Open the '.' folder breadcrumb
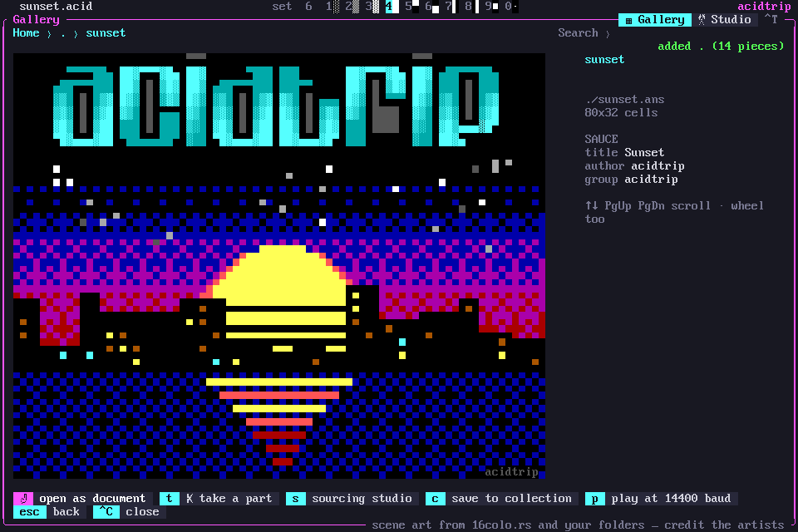Screen dimensions: 798x532 (x=63, y=33)
